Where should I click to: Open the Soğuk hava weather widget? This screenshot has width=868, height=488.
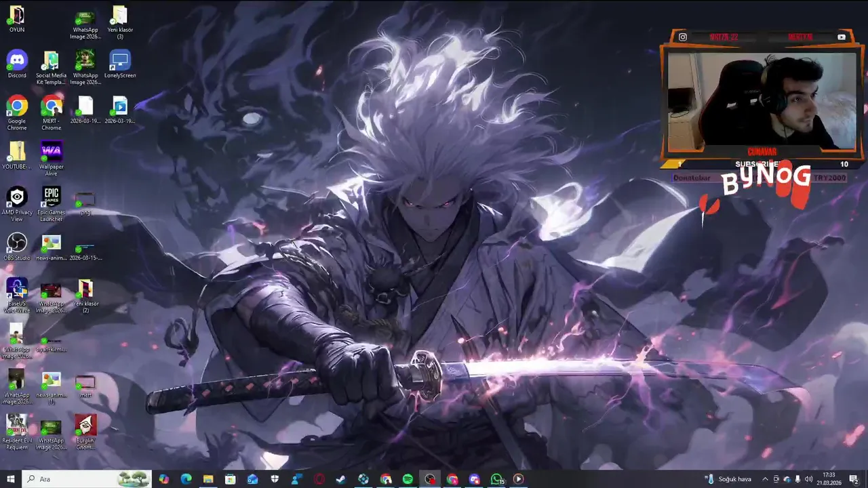[x=728, y=479]
